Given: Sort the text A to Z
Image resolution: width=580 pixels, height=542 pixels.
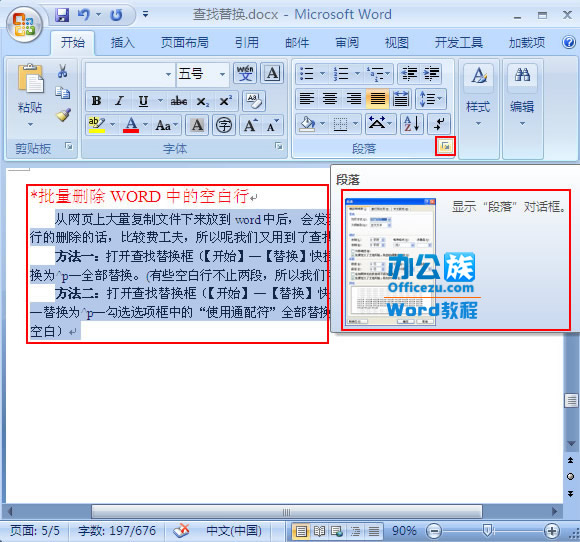Looking at the screenshot, I should click(x=412, y=124).
